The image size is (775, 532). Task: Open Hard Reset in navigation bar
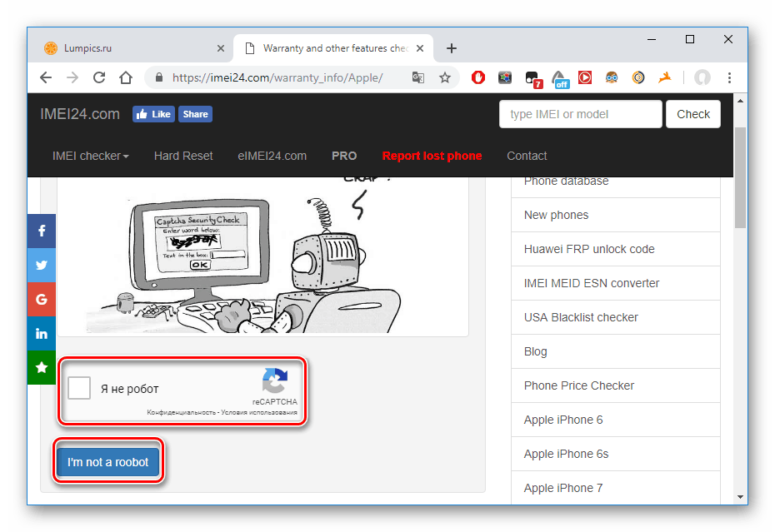click(183, 156)
